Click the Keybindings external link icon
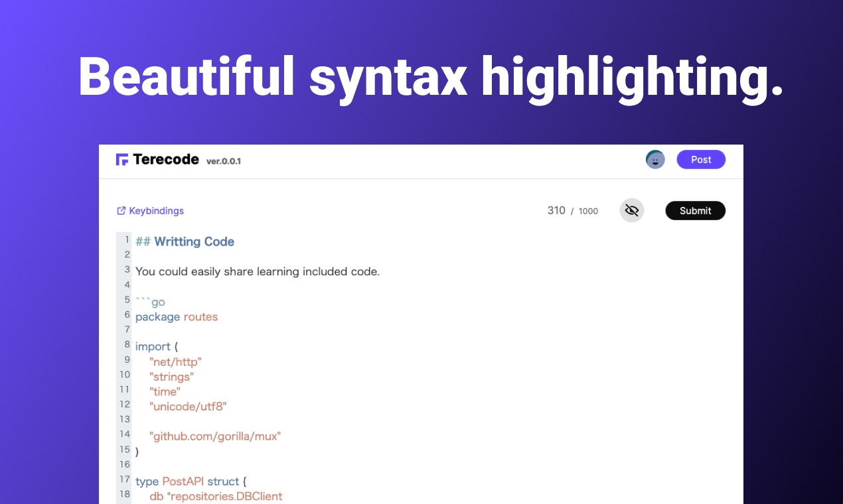 (x=121, y=211)
